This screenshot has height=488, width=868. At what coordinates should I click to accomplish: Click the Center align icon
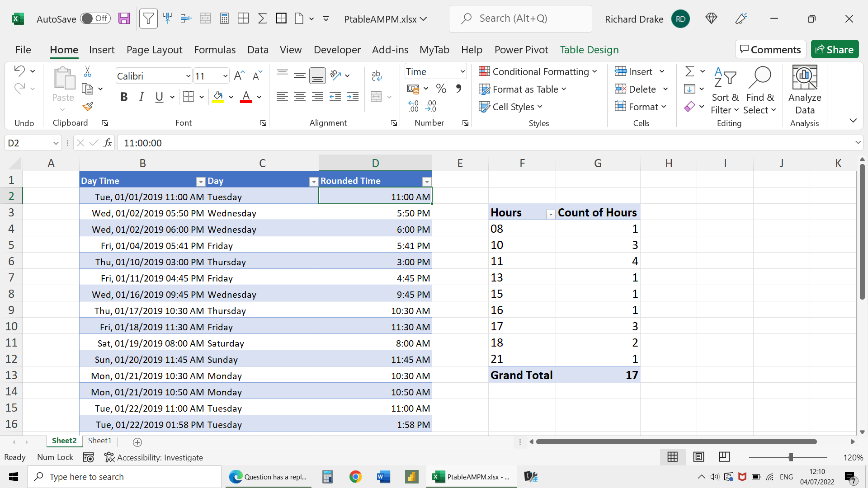(x=300, y=97)
